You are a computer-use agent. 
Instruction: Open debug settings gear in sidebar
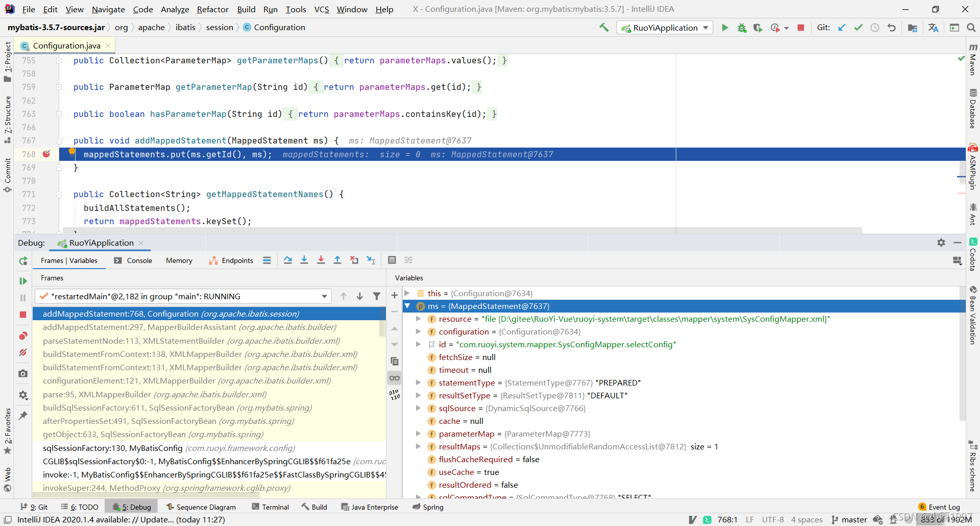click(23, 395)
